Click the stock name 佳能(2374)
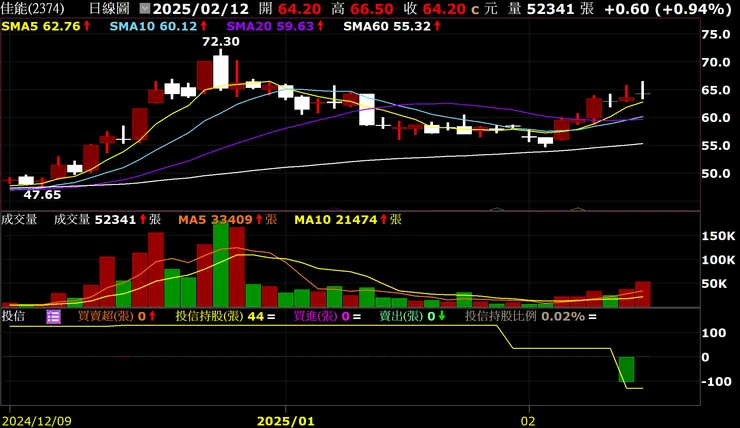The width and height of the screenshot is (740, 428). point(33,8)
